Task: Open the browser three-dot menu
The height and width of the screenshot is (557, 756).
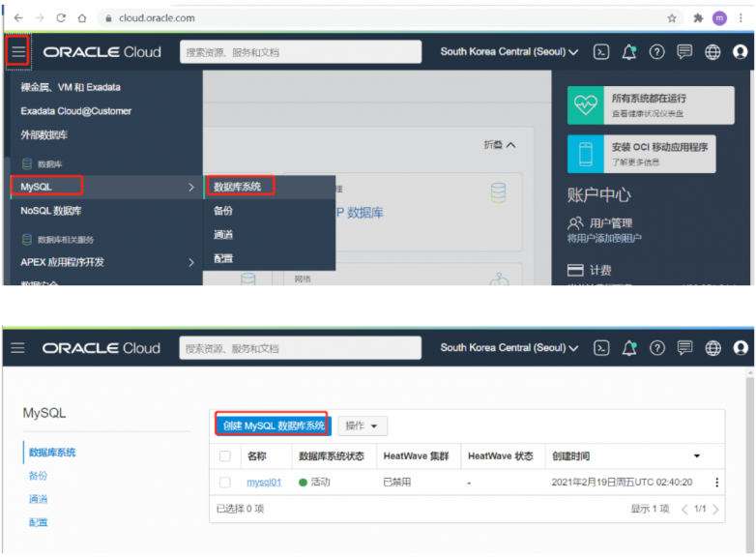Action: point(741,18)
